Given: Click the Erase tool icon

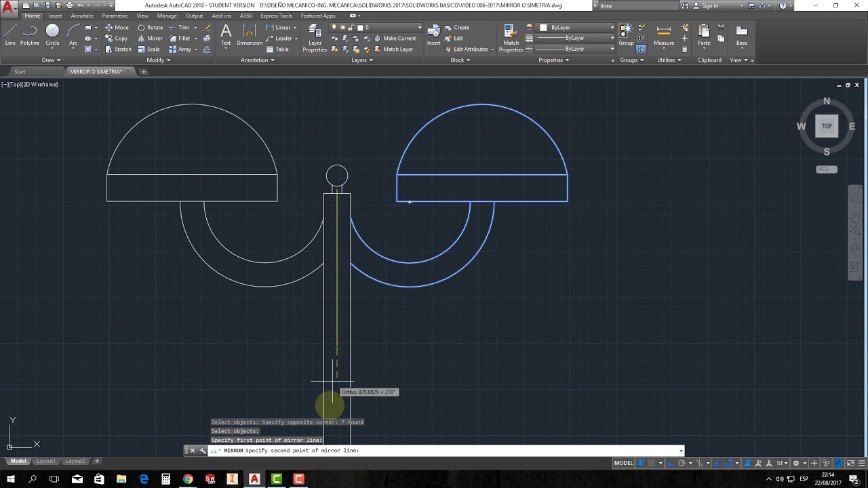Looking at the screenshot, I should 207,28.
